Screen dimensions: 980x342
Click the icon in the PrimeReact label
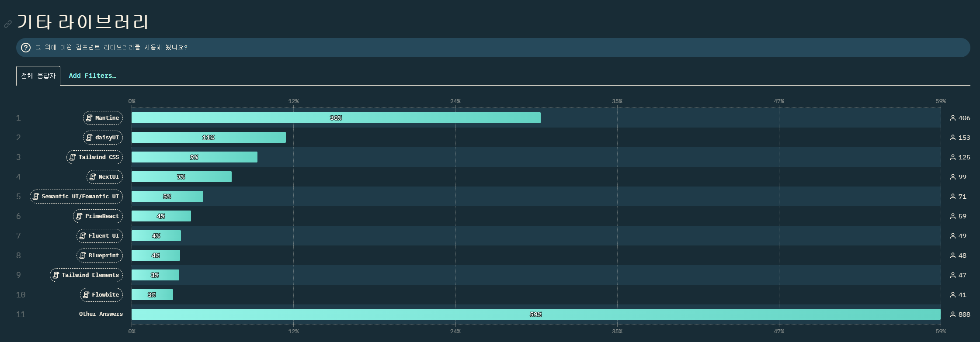point(79,216)
